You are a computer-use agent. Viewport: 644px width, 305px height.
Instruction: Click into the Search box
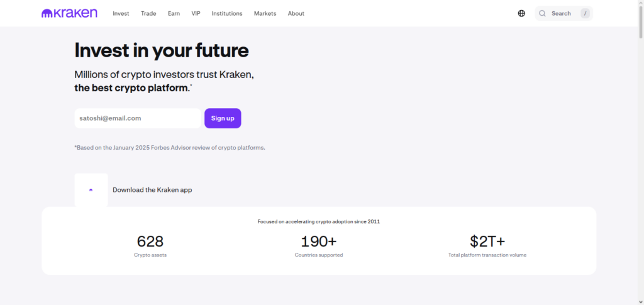[561, 13]
